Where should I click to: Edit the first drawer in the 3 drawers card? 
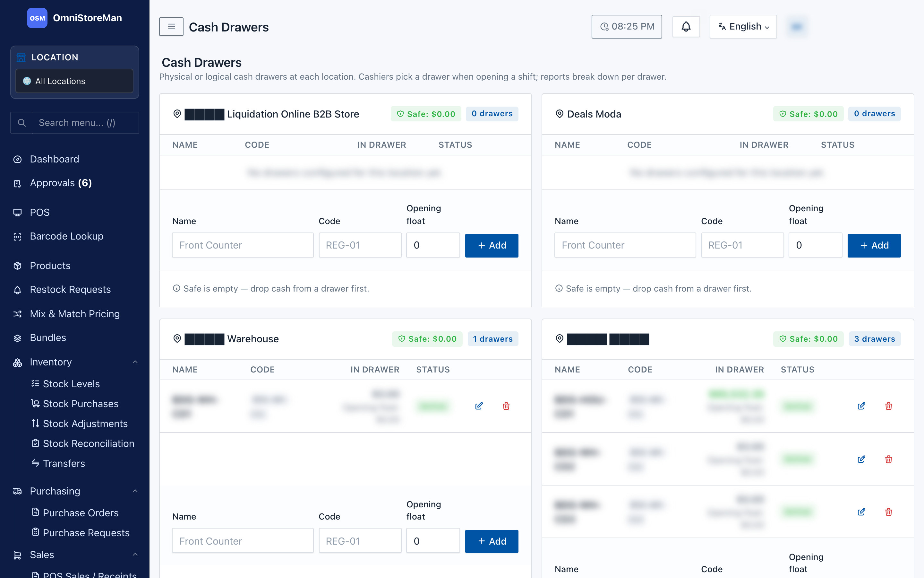[861, 406]
